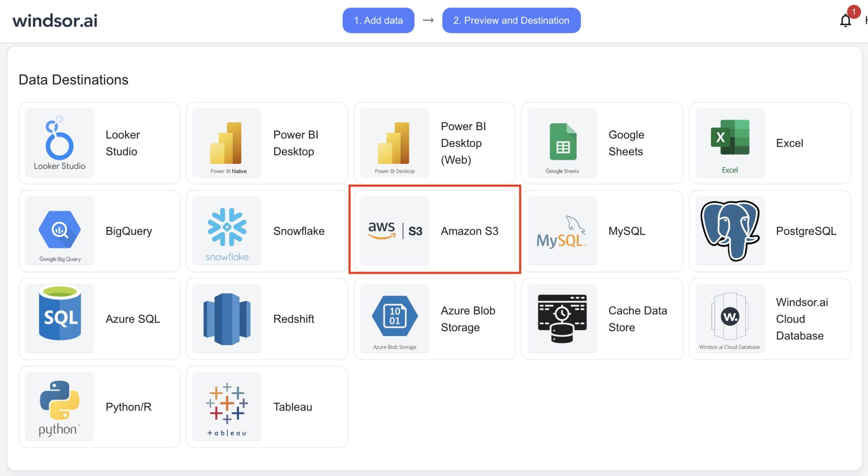
Task: Click the red notification count badge
Action: pos(854,12)
